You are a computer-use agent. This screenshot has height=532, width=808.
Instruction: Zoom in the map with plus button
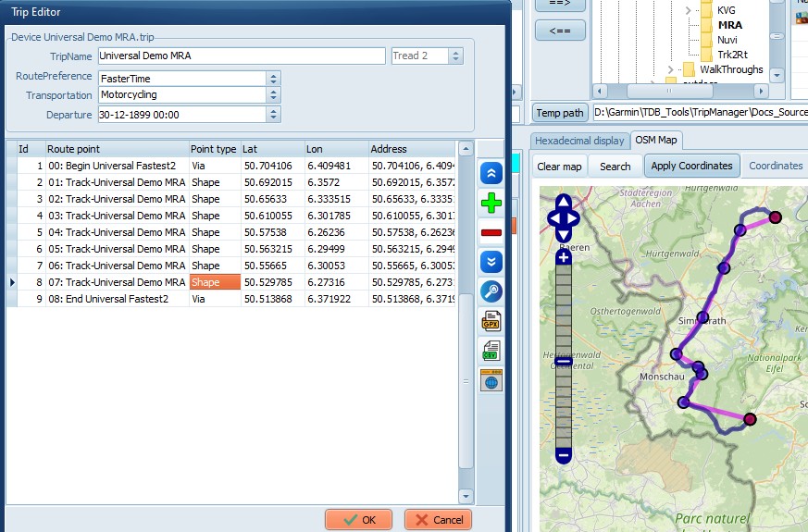[x=564, y=258]
